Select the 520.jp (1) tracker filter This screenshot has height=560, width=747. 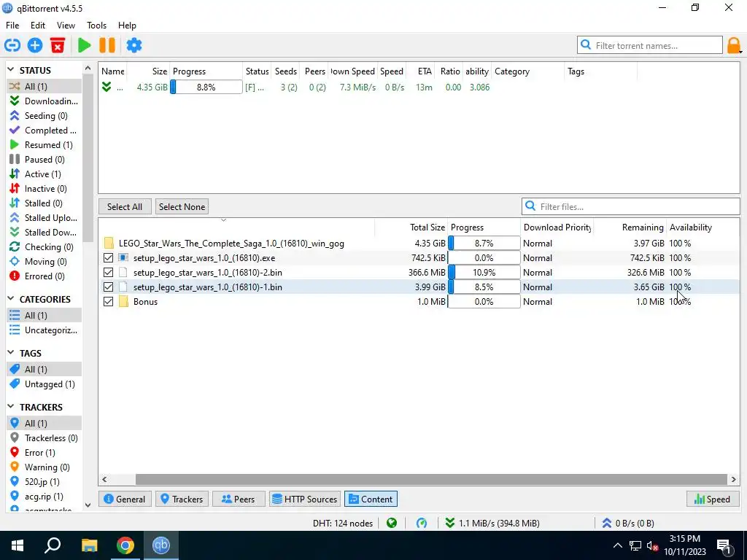pyautogui.click(x=43, y=482)
